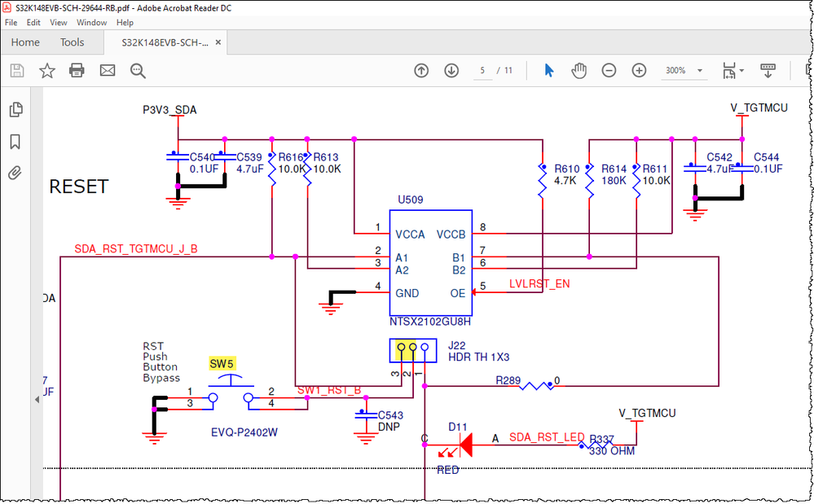Switch to the Home tab
Viewport: 814px width, 504px height.
coord(25,42)
